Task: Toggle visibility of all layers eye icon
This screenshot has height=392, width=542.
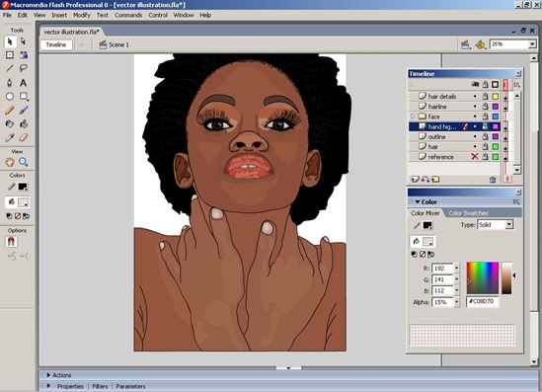Action: [475, 84]
